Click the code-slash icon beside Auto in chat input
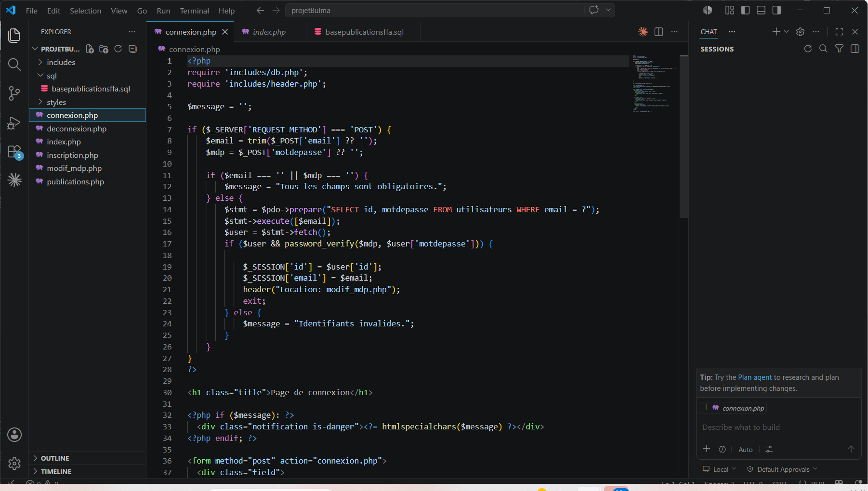The height and width of the screenshot is (491, 868). tap(722, 449)
